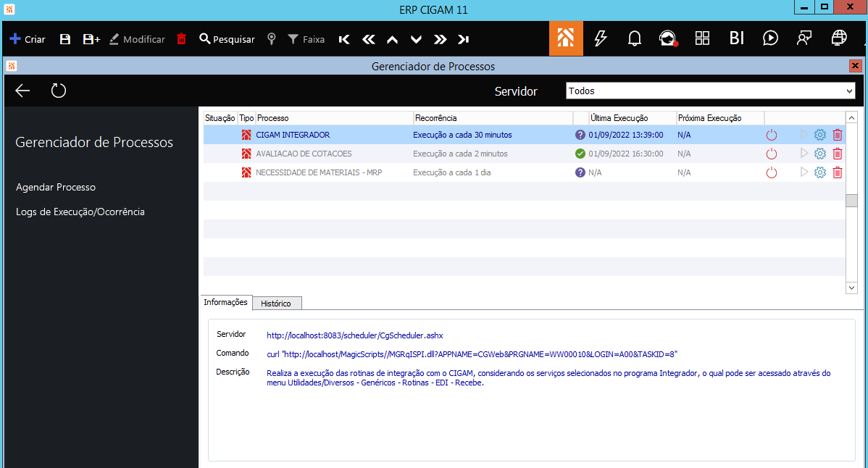Viewport: 868px width, 468px height.
Task: Click the Criar button
Action: (28, 39)
